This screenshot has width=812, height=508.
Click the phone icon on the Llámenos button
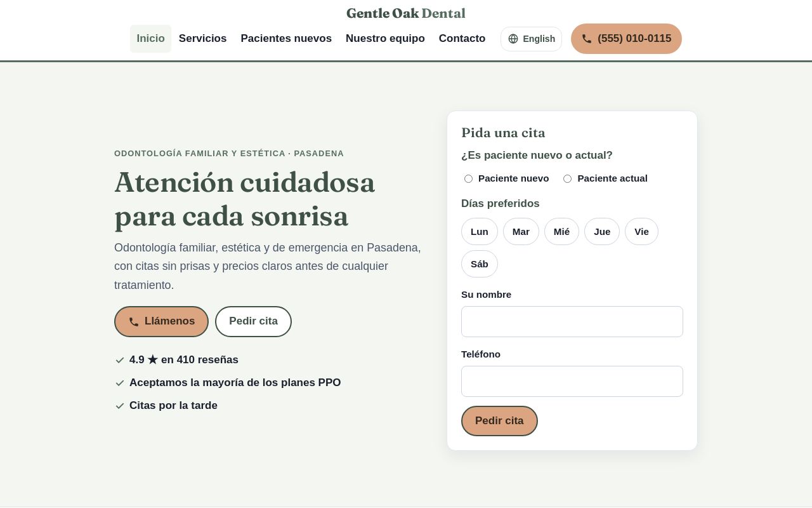(x=134, y=322)
